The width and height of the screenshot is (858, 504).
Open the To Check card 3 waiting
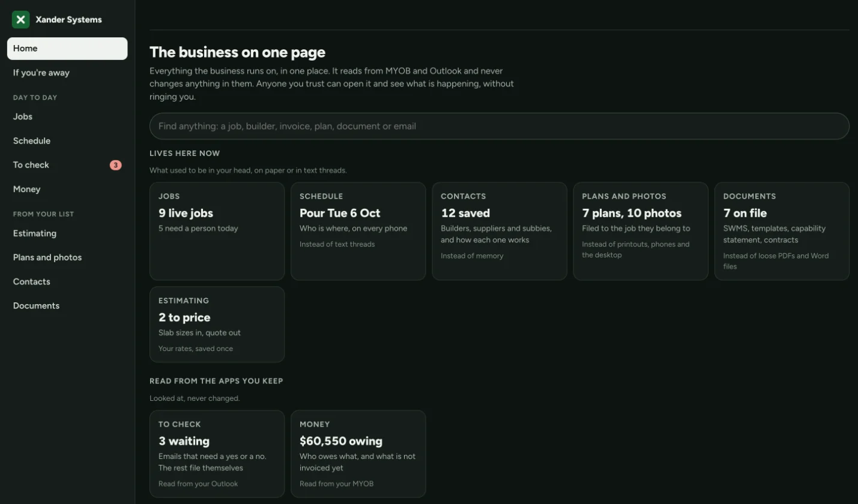[x=217, y=454]
